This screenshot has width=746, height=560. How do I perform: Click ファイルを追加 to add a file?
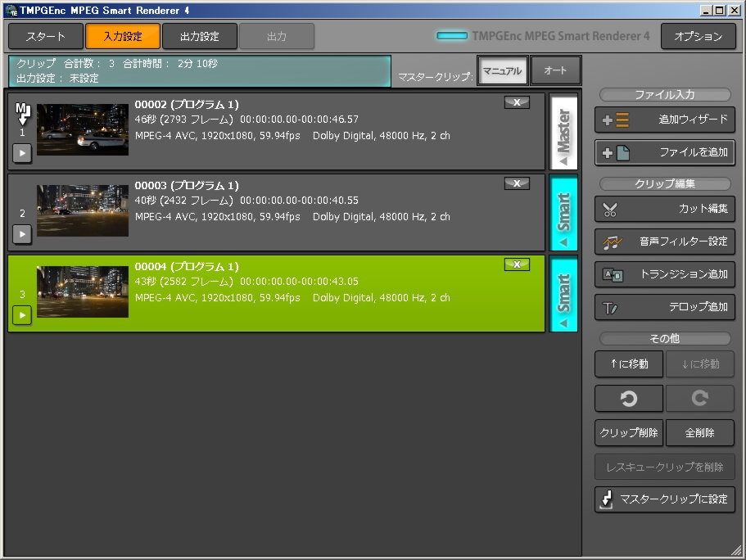(664, 152)
